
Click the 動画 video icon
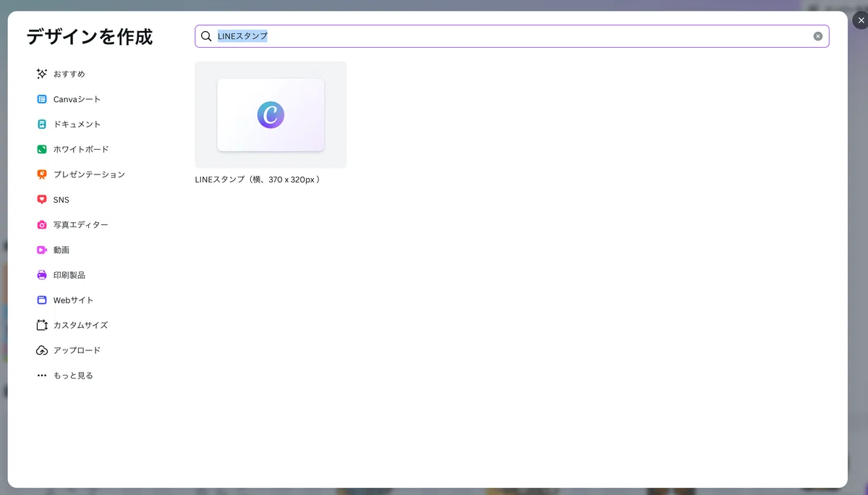[42, 250]
